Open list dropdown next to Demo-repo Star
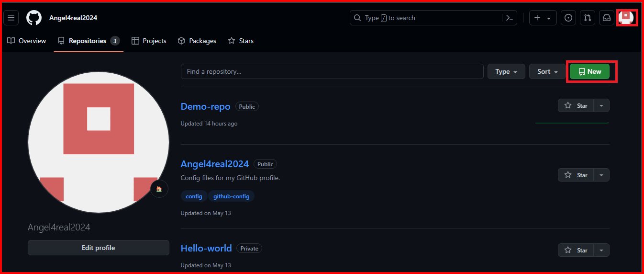Image resolution: width=644 pixels, height=274 pixels. [602, 105]
